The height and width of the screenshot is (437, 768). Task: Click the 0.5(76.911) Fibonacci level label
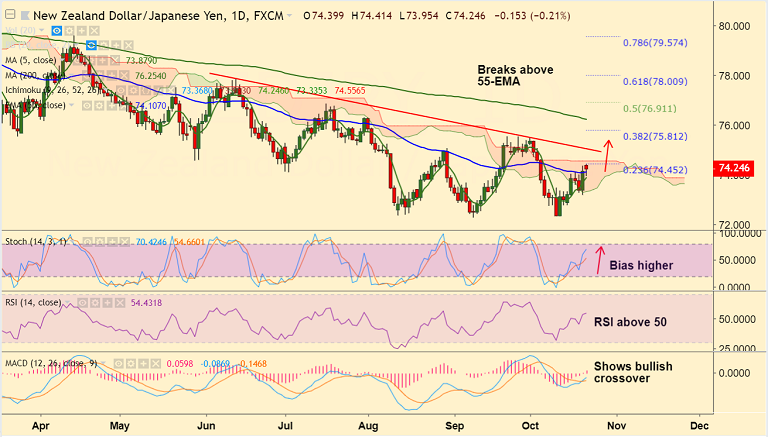point(649,109)
